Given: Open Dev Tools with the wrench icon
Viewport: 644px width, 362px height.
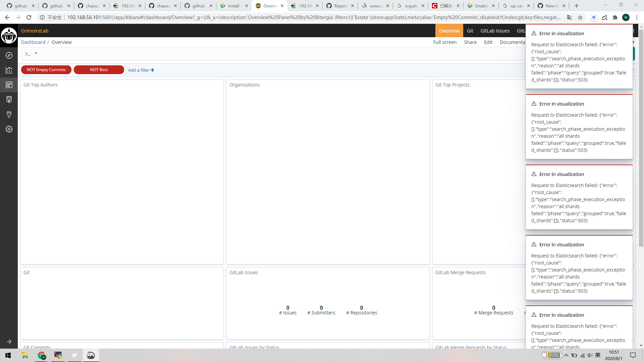Looking at the screenshot, I should 9,114.
